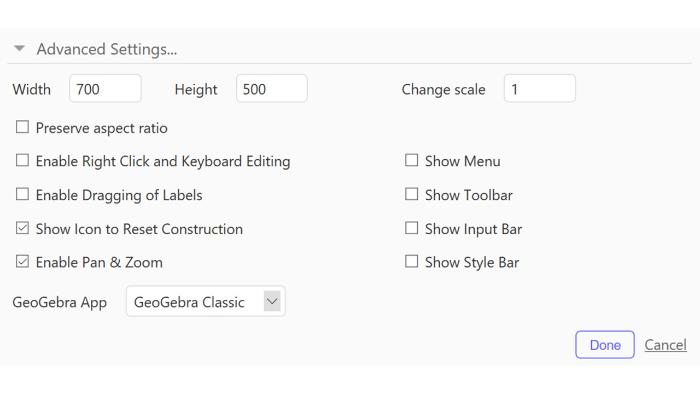
Task: Open the GeoGebra App dropdown arrow
Action: 272,301
